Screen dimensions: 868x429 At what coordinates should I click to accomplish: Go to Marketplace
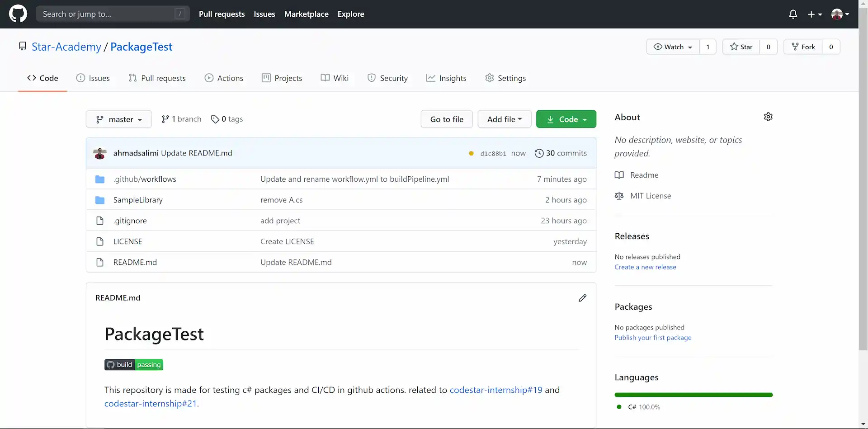(x=307, y=14)
